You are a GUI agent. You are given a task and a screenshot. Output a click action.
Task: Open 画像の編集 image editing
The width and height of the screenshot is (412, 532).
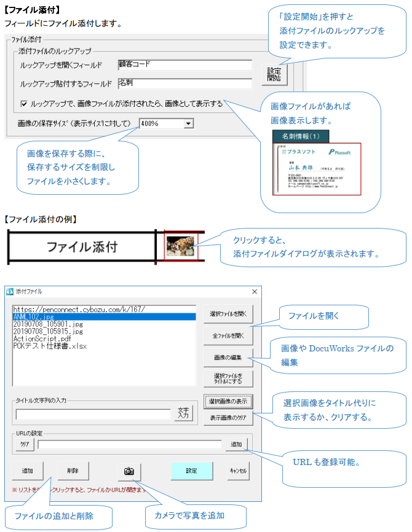(x=228, y=357)
